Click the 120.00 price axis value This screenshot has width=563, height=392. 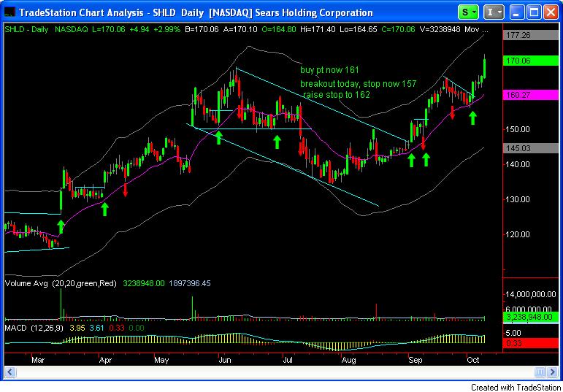tap(518, 234)
